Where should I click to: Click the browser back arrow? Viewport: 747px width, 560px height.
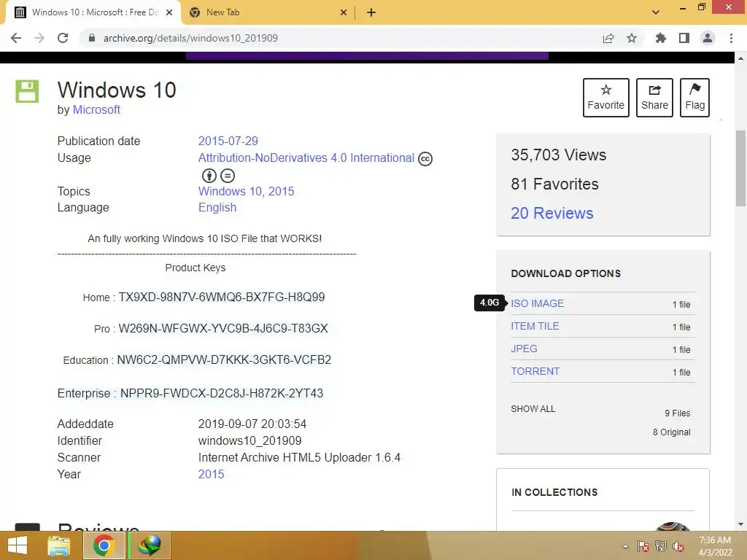click(x=16, y=38)
